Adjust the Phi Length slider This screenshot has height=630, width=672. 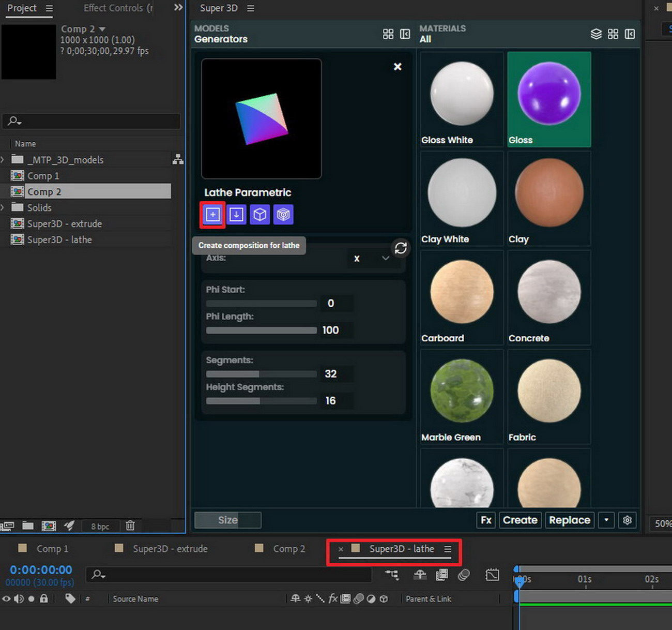(x=261, y=331)
